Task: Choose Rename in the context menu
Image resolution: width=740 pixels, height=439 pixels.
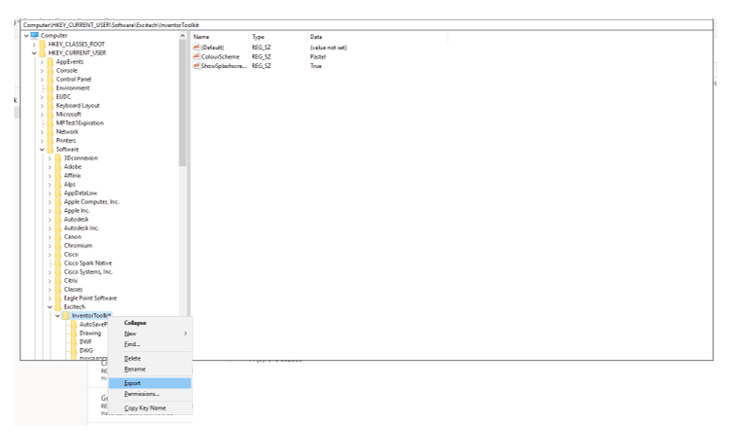Action: pos(135,369)
